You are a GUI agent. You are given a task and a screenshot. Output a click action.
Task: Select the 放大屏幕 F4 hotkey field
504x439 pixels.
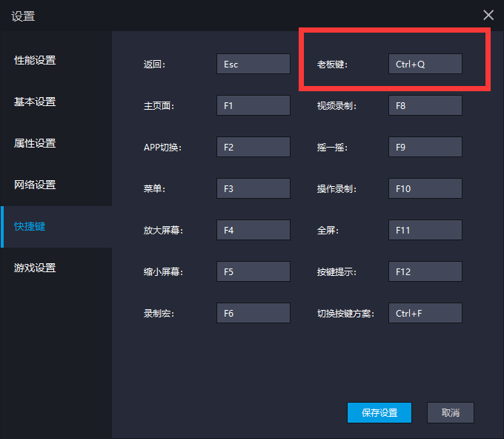[253, 230]
